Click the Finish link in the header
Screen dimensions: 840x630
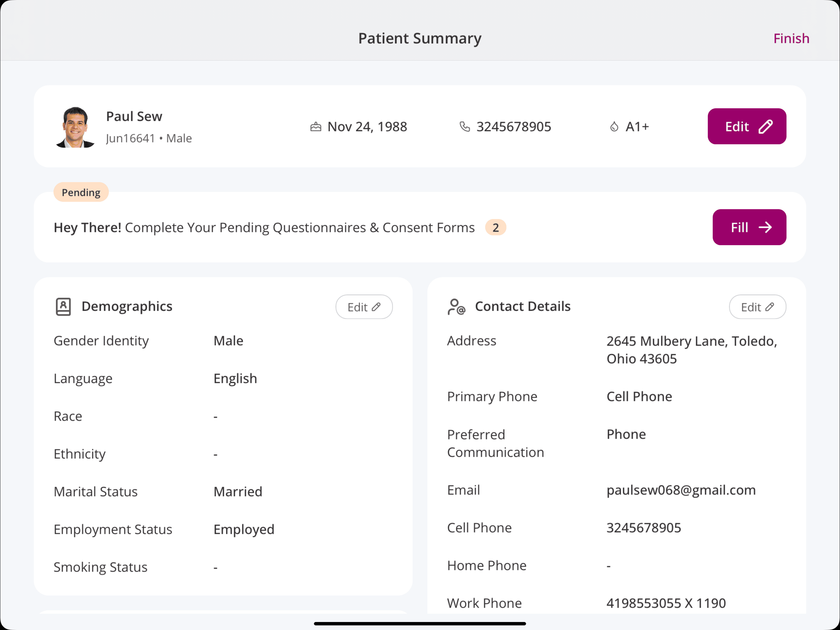point(791,38)
